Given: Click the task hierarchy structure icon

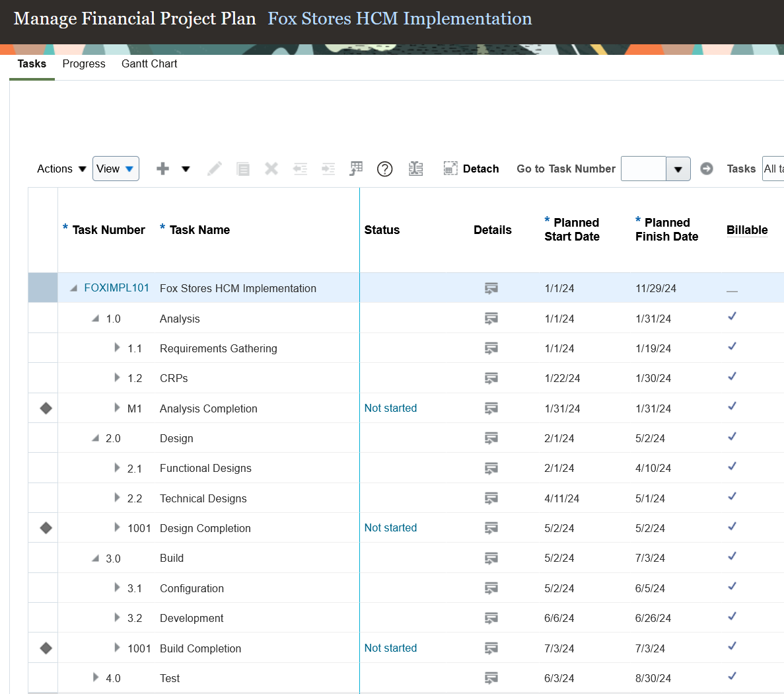Looking at the screenshot, I should [x=415, y=169].
